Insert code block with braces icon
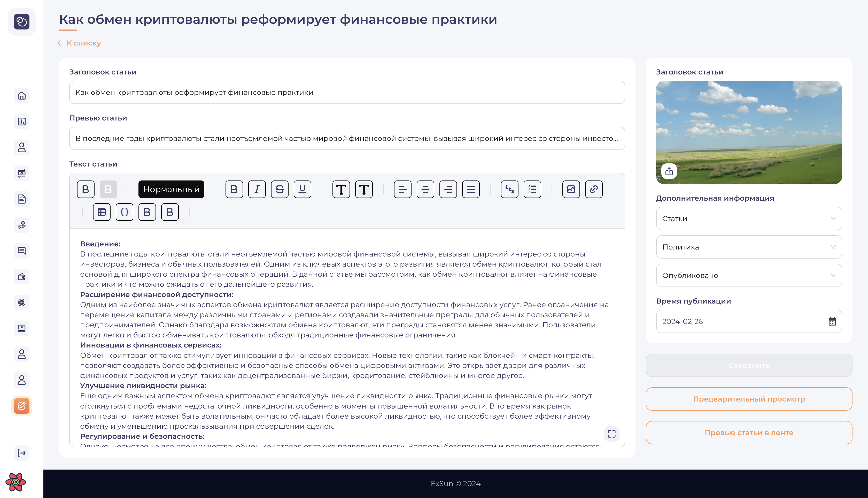The width and height of the screenshot is (868, 498). point(125,212)
